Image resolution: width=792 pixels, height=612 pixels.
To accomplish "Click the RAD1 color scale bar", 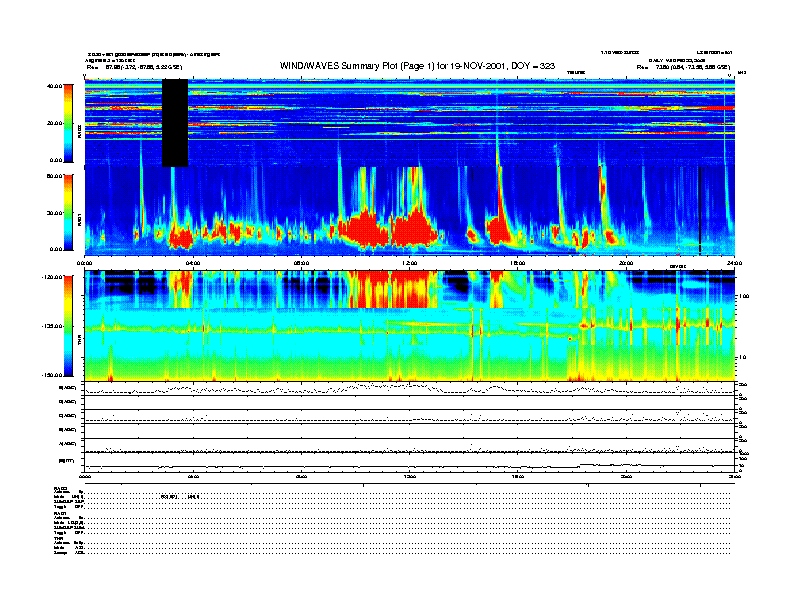I will pos(68,212).
